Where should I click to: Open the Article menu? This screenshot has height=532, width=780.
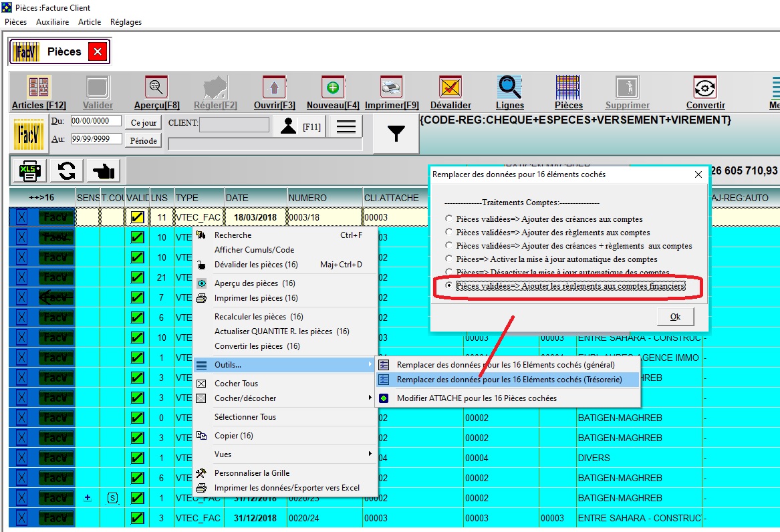tap(90, 22)
